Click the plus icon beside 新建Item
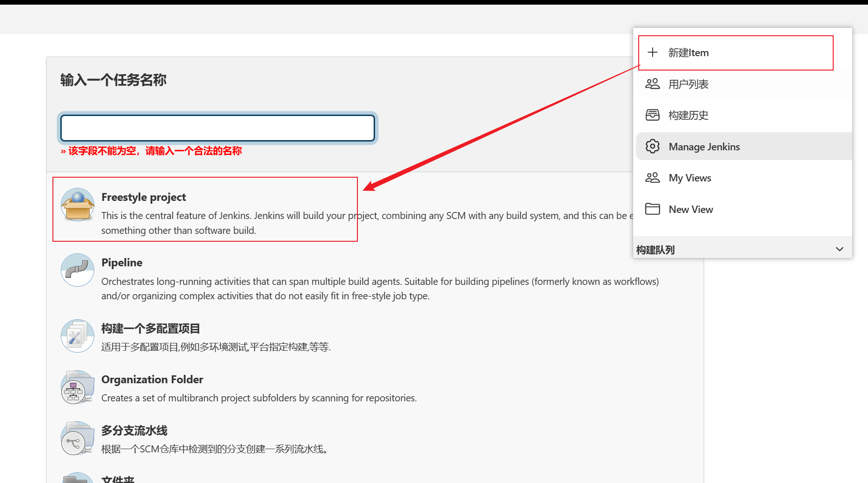This screenshot has width=868, height=483. tap(653, 52)
